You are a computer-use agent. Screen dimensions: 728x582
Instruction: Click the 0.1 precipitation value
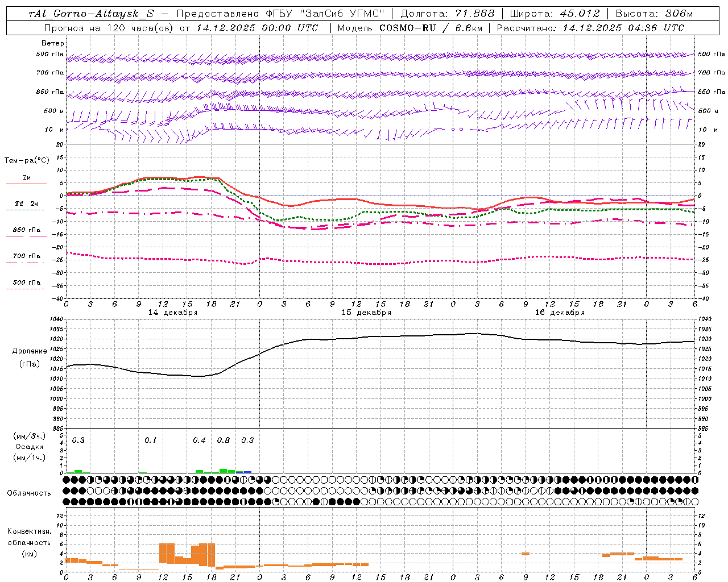pyautogui.click(x=151, y=440)
